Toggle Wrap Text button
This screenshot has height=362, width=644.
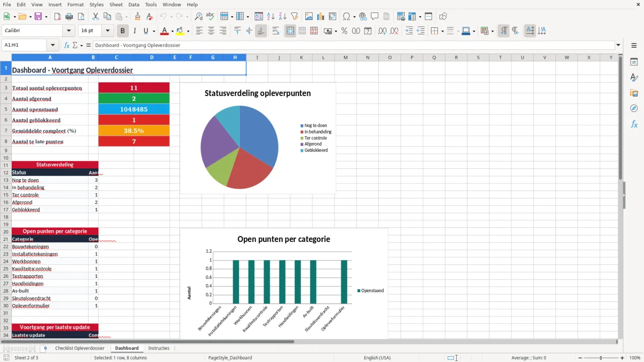point(275,31)
